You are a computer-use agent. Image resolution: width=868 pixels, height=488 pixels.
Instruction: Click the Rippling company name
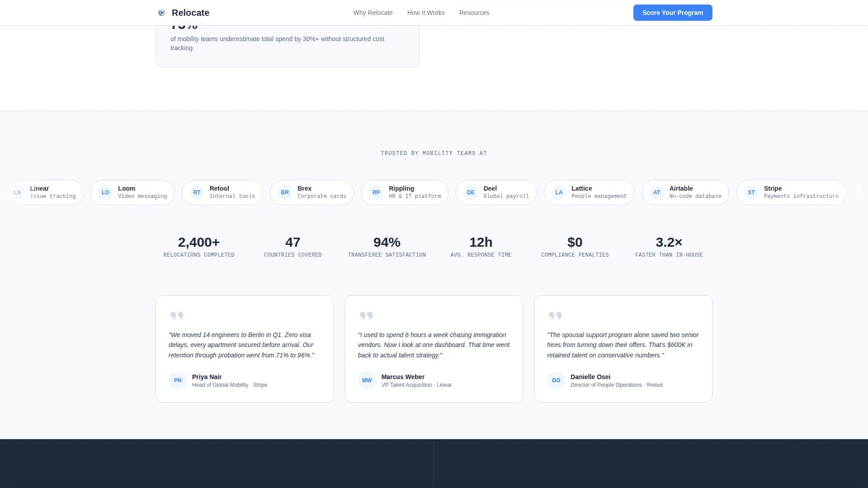click(401, 188)
